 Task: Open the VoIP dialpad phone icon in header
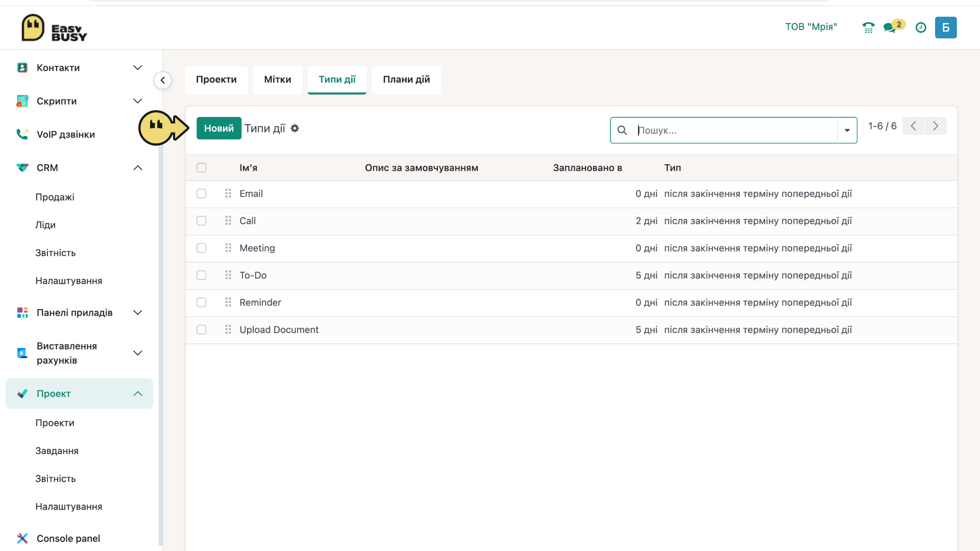pyautogui.click(x=868, y=28)
